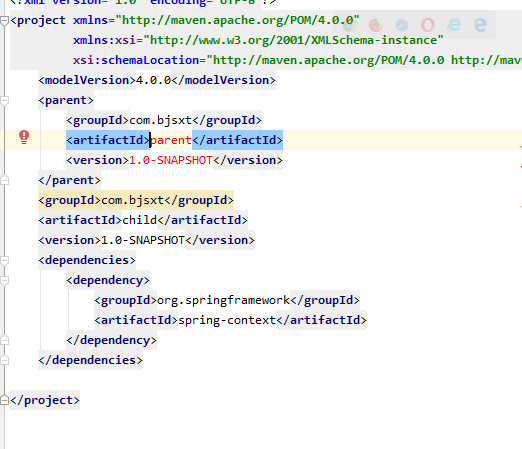522x449 pixels.
Task: Collapse the dependencies block fold marker
Action: pos(4,260)
